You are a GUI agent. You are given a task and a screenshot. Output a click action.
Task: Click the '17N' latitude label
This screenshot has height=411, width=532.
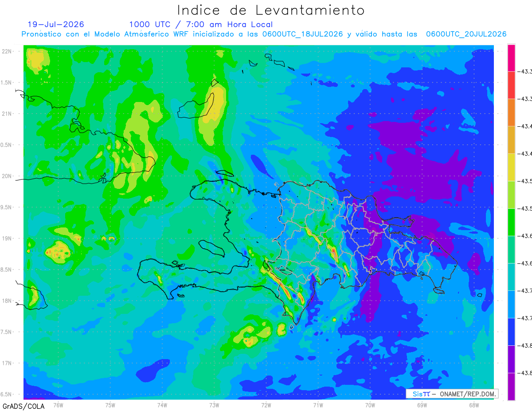click(7, 363)
